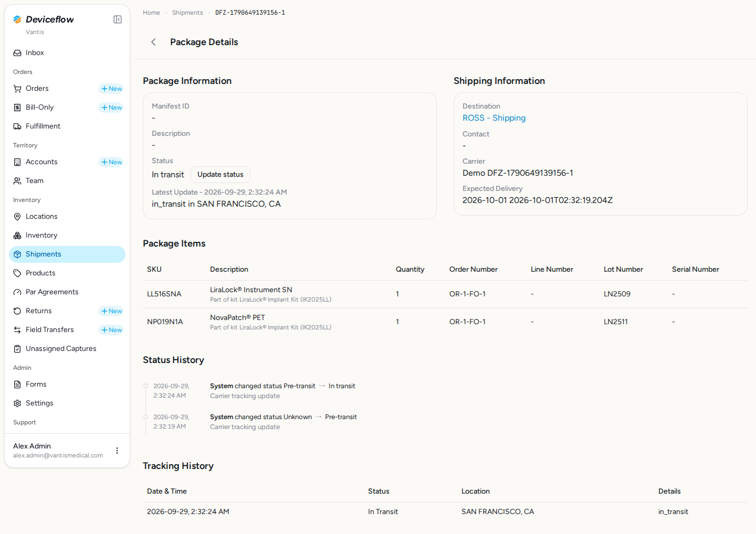The image size is (756, 534).
Task: Click the Shipments package icon
Action: (x=17, y=254)
